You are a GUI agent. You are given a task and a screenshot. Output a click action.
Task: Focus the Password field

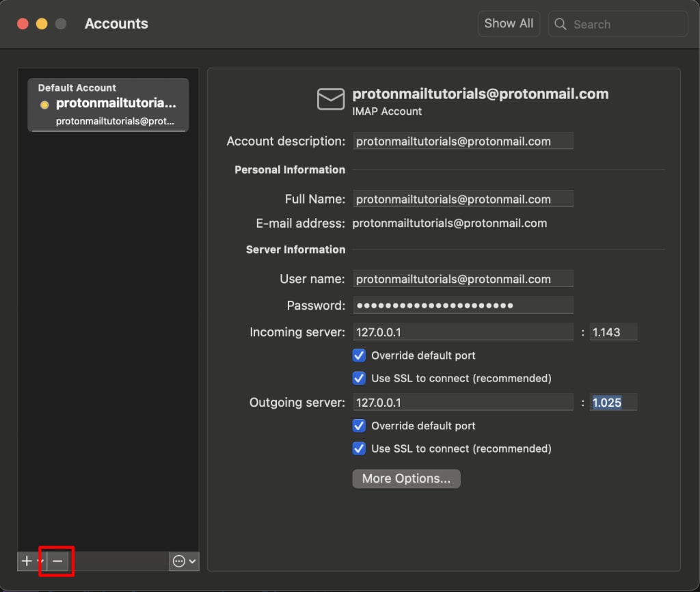tap(463, 305)
